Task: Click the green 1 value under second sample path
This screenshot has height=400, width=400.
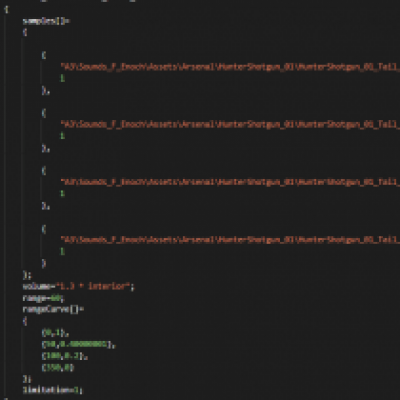Action: pos(62,136)
